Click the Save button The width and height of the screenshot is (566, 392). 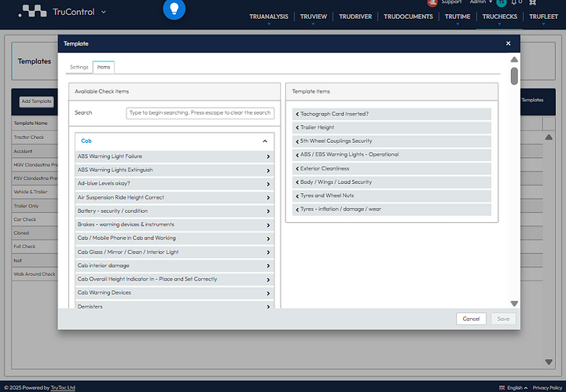coord(503,319)
